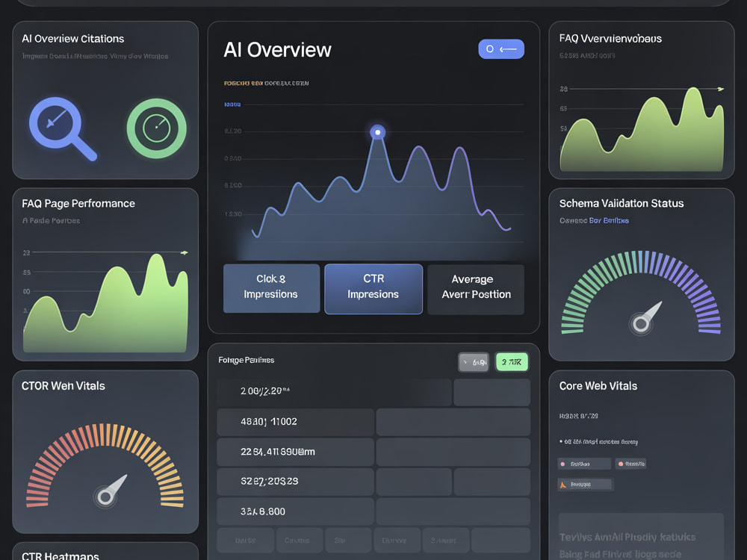Screen dimensions: 747x560
Task: Click the needle hub of the Schema Validation Status gauge
Action: [641, 324]
